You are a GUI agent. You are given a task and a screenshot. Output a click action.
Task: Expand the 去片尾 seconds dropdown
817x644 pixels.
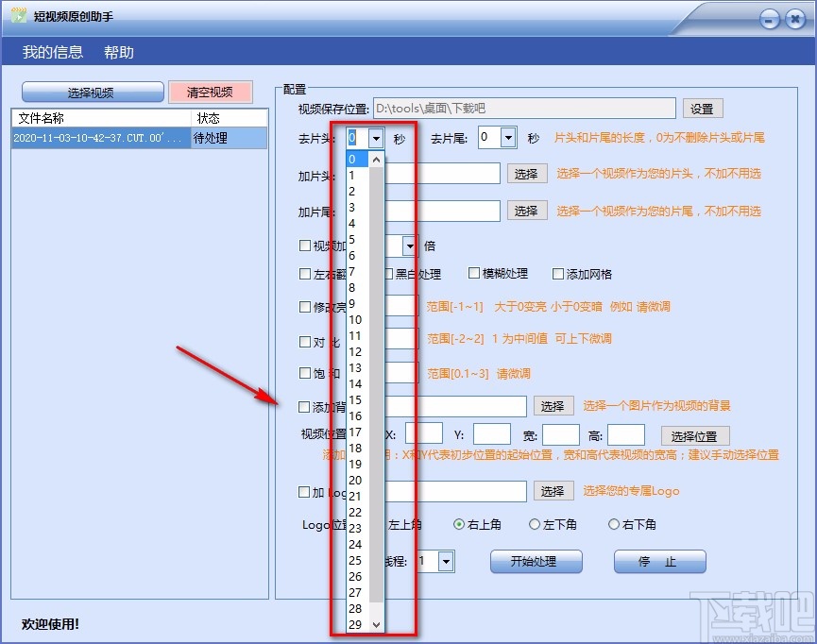508,138
